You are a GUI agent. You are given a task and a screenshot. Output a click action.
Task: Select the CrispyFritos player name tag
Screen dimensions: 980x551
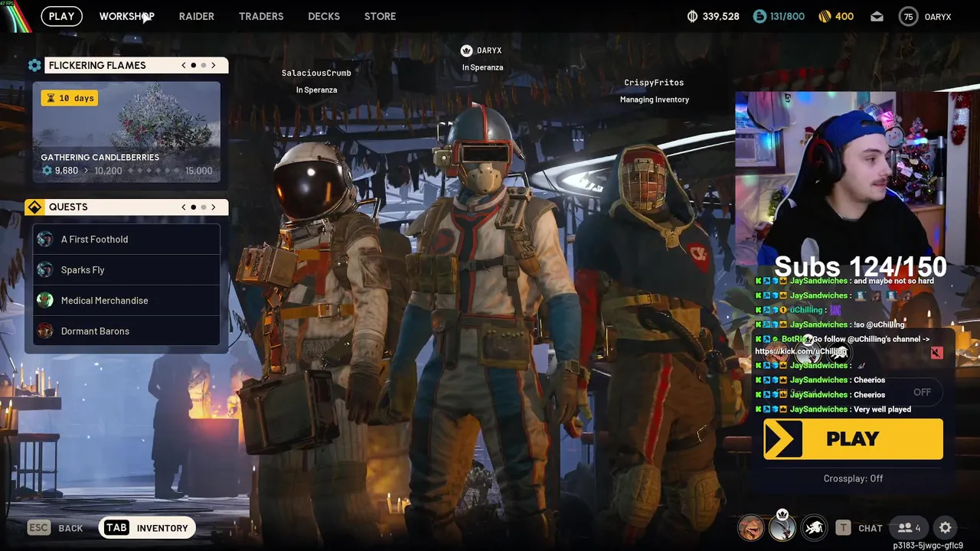pos(654,83)
